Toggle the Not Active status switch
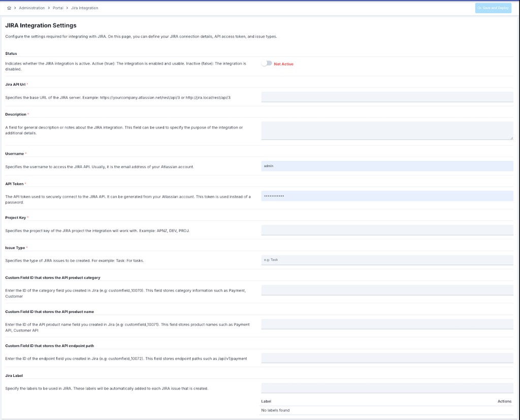The image size is (520, 420). [267, 63]
